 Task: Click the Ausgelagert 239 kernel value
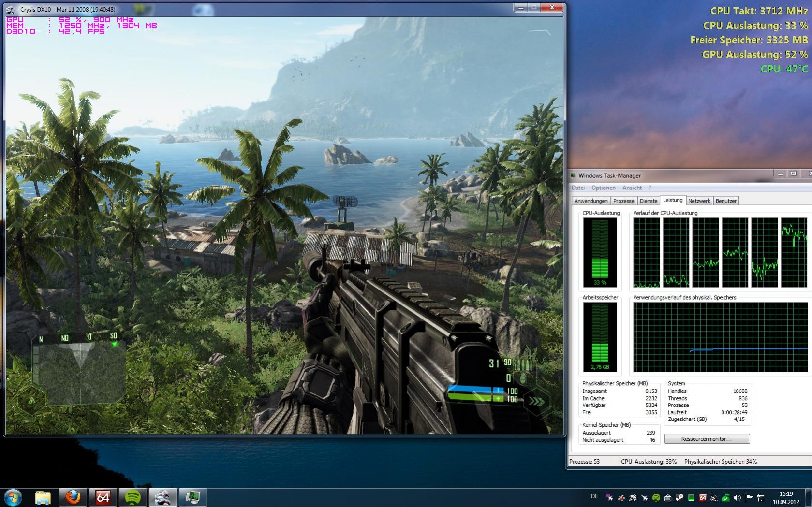pyautogui.click(x=650, y=433)
